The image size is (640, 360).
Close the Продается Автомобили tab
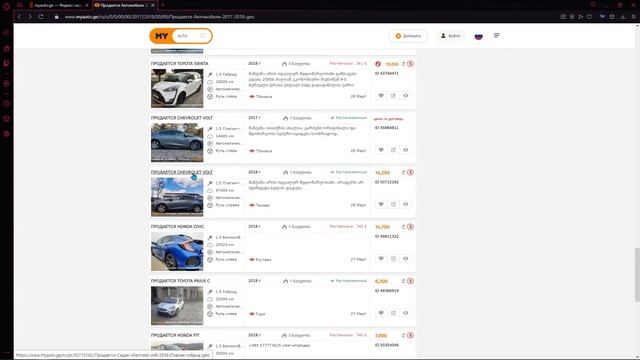[153, 5]
